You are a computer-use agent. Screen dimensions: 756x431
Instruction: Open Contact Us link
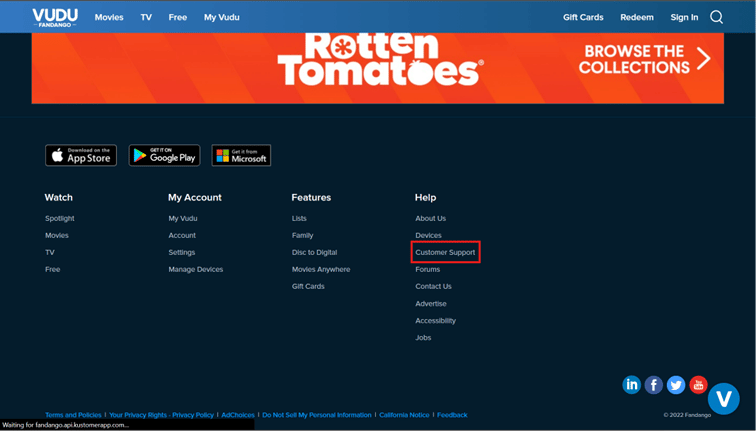click(433, 286)
